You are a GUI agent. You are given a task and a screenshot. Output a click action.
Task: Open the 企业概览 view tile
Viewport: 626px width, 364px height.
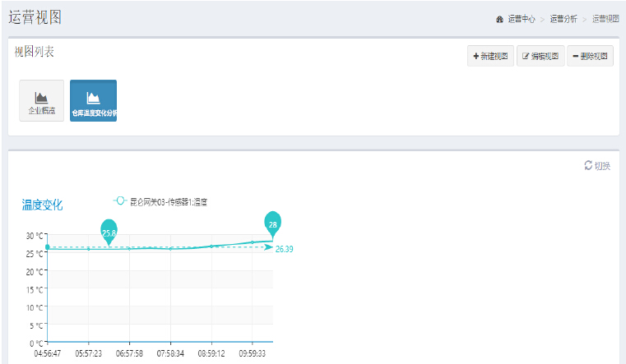point(41,100)
